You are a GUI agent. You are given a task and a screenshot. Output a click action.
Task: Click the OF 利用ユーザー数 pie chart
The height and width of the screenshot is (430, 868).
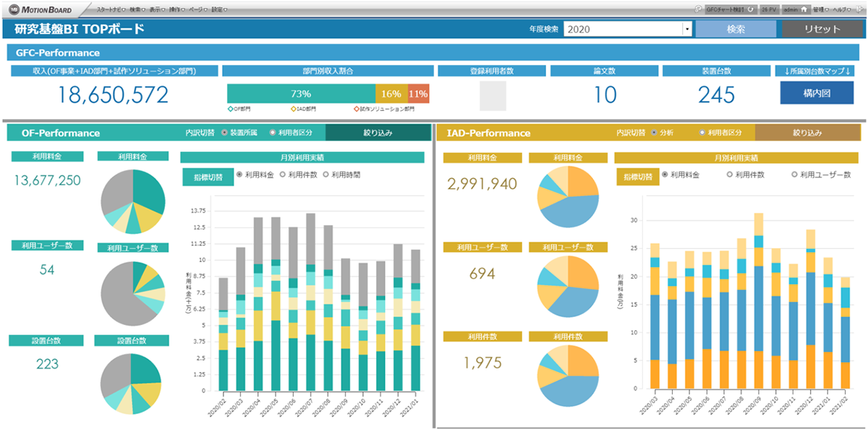coord(133,292)
